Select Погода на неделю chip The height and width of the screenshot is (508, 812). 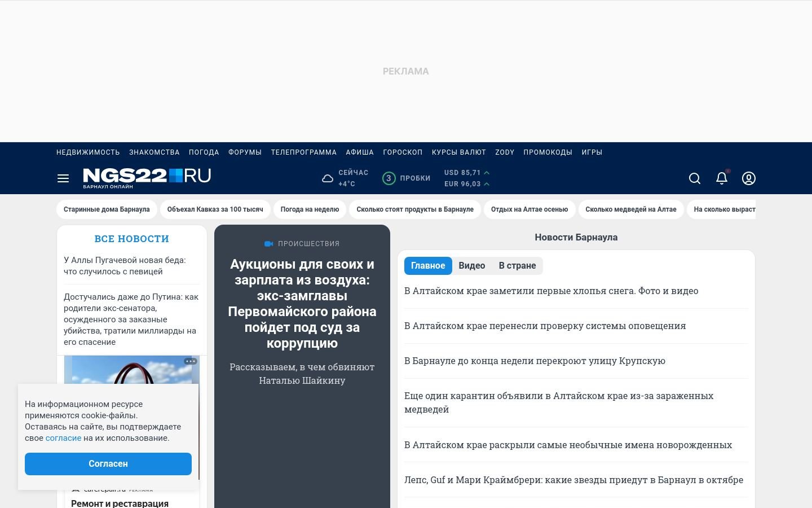tap(310, 209)
